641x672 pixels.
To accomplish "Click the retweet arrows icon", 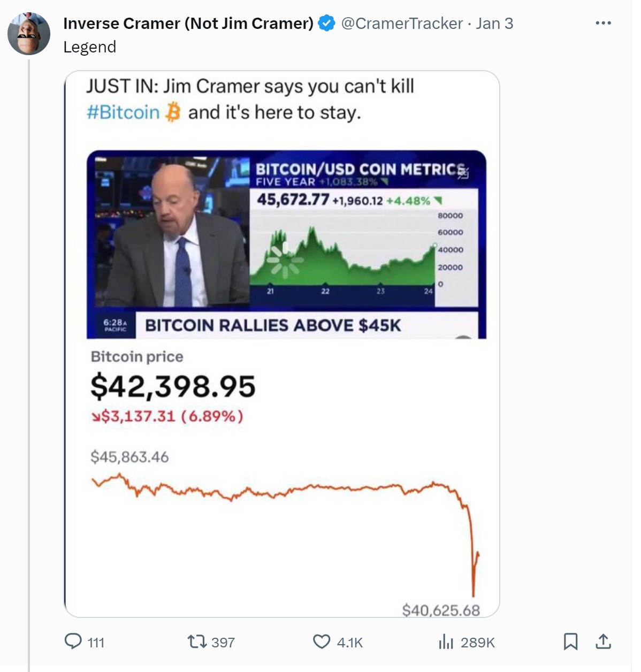I will [x=196, y=642].
